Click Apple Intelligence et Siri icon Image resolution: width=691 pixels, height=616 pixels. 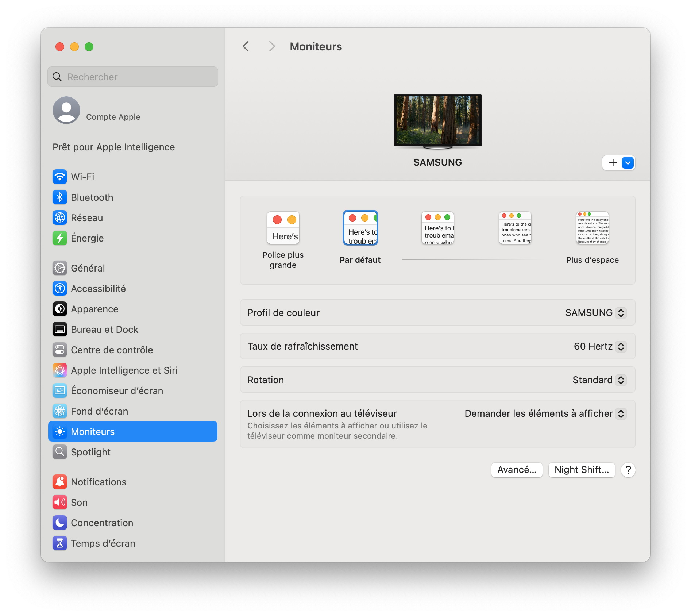tap(60, 370)
